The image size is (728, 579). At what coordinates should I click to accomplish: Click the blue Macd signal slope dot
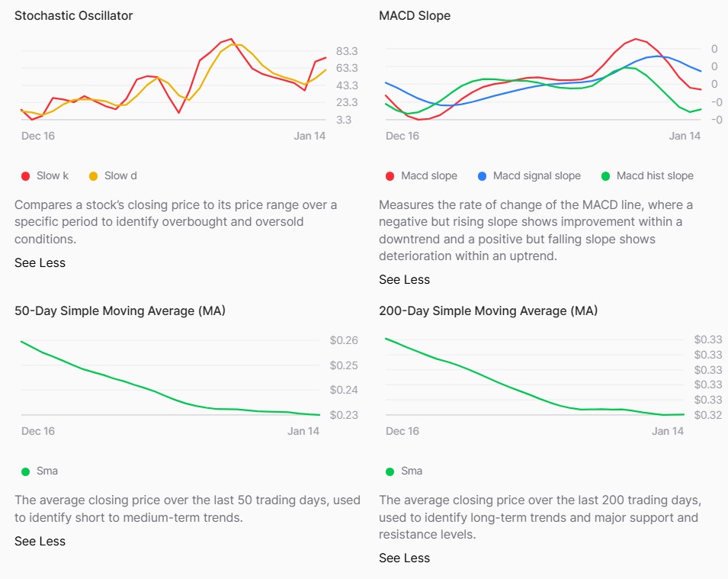pyautogui.click(x=483, y=176)
